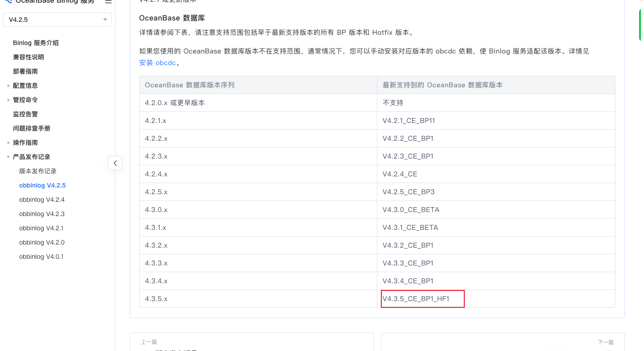This screenshot has width=644, height=351.
Task: Click the V4.2.5_CE_BP3 cell
Action: (x=496, y=192)
